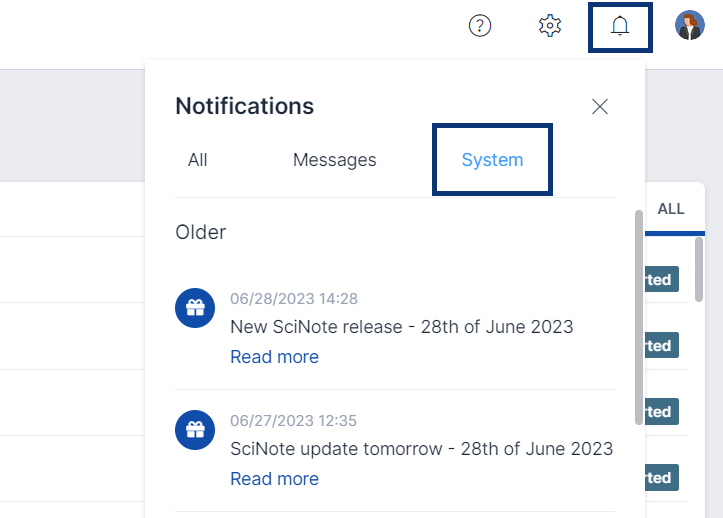
Task: Click the first Started status badge
Action: 661,280
